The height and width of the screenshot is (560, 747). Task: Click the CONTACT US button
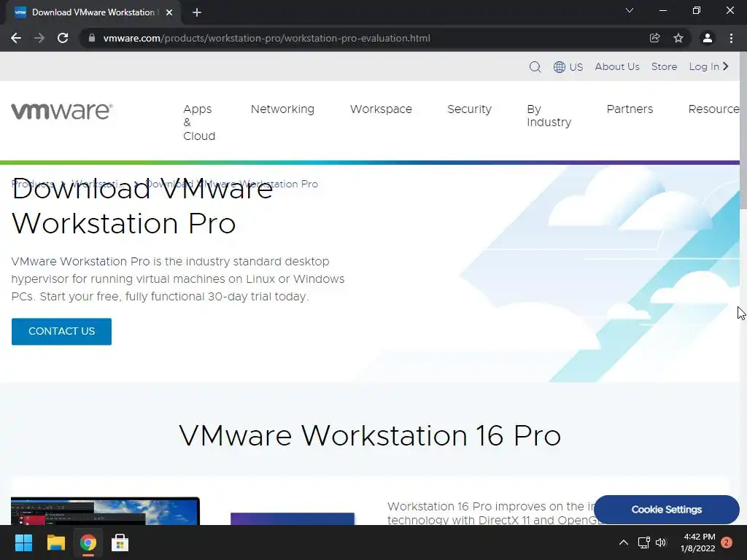point(61,332)
